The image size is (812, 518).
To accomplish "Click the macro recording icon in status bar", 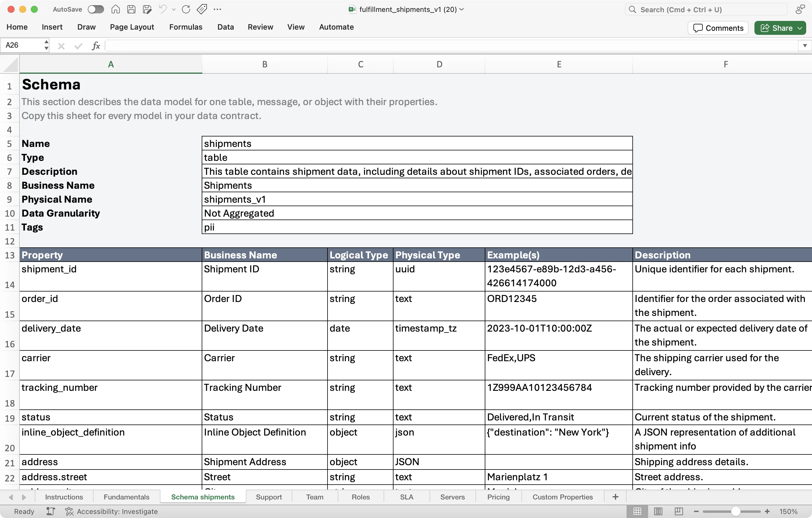I will click(51, 511).
